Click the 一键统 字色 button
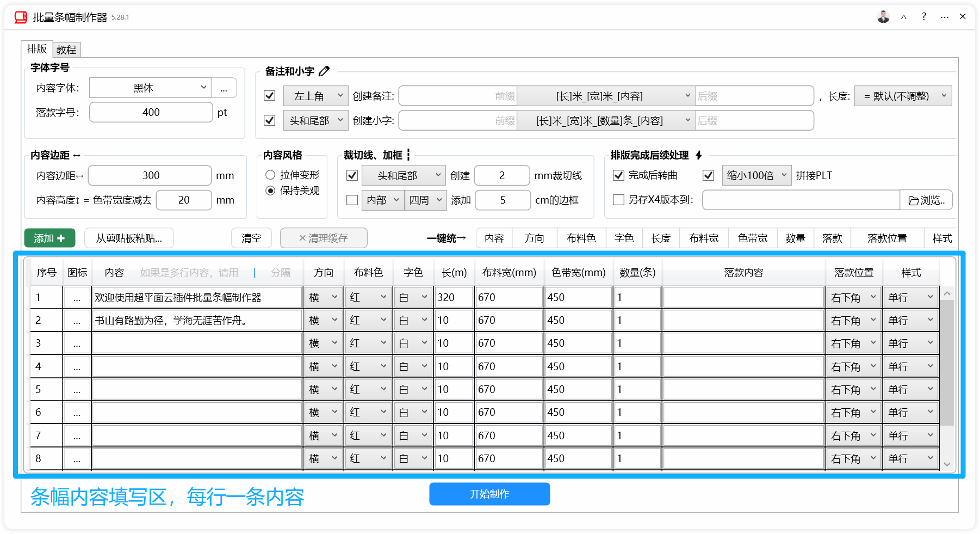 (x=624, y=238)
